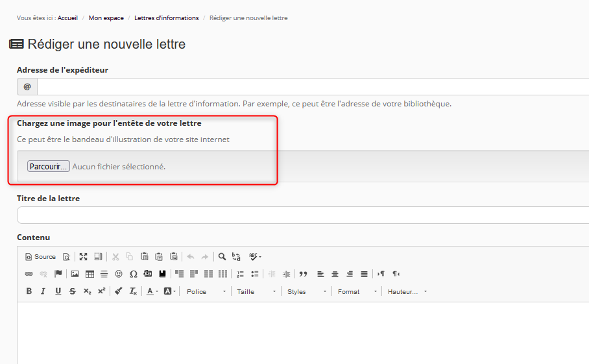
Task: Open Lettres d'informations breadcrumb link
Action: (166, 18)
